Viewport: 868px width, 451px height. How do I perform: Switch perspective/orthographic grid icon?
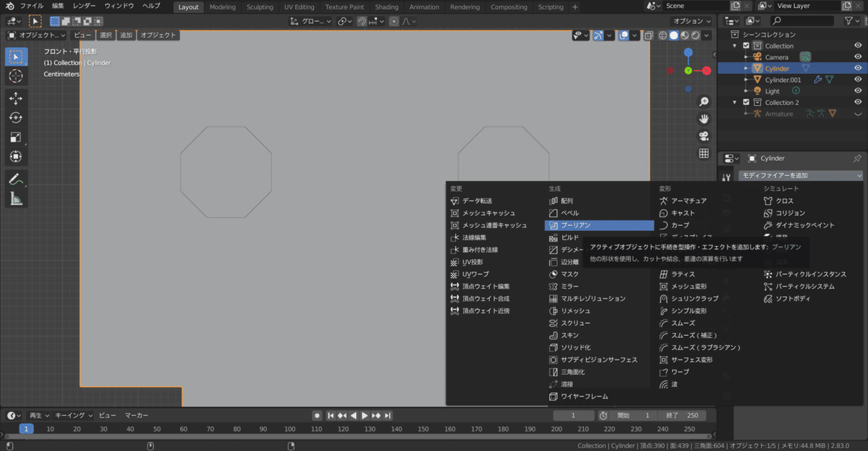(704, 153)
